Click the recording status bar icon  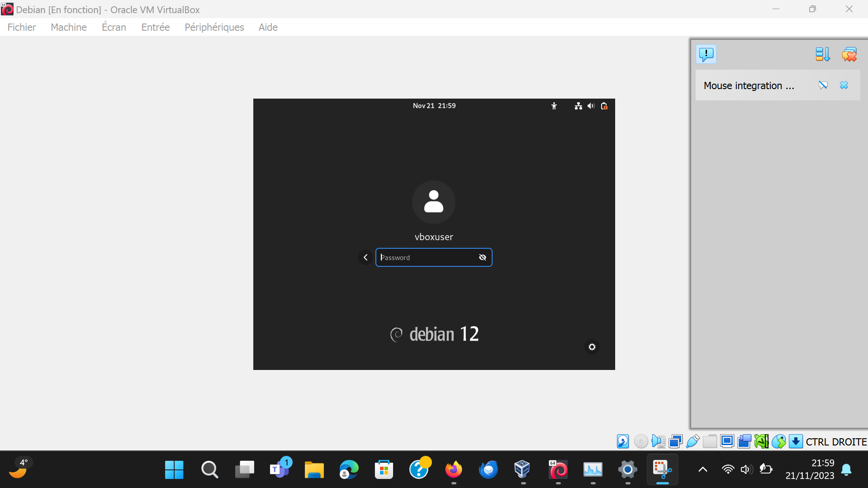coord(744,441)
